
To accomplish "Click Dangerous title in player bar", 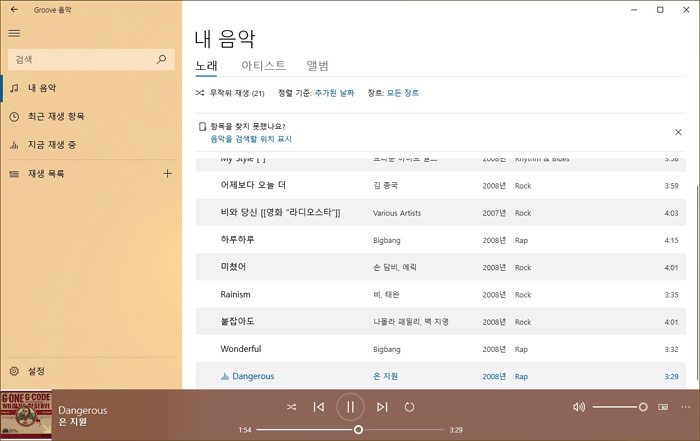I will (x=83, y=410).
